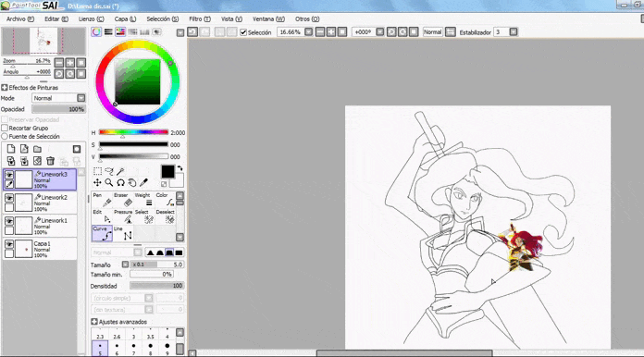
Task: Pick the lasso selection tool
Action: (109, 171)
